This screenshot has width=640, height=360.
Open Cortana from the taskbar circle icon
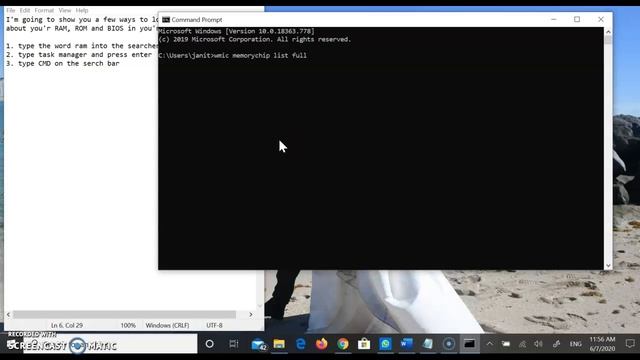tap(210, 344)
